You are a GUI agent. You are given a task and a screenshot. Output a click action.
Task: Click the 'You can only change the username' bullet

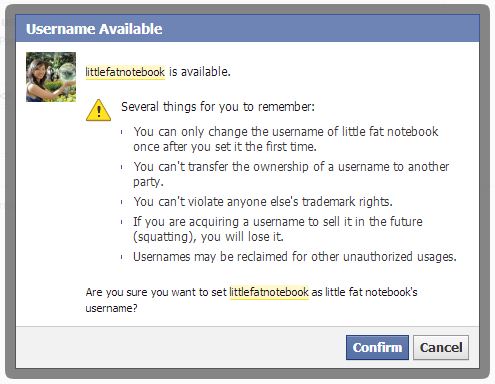point(286,139)
